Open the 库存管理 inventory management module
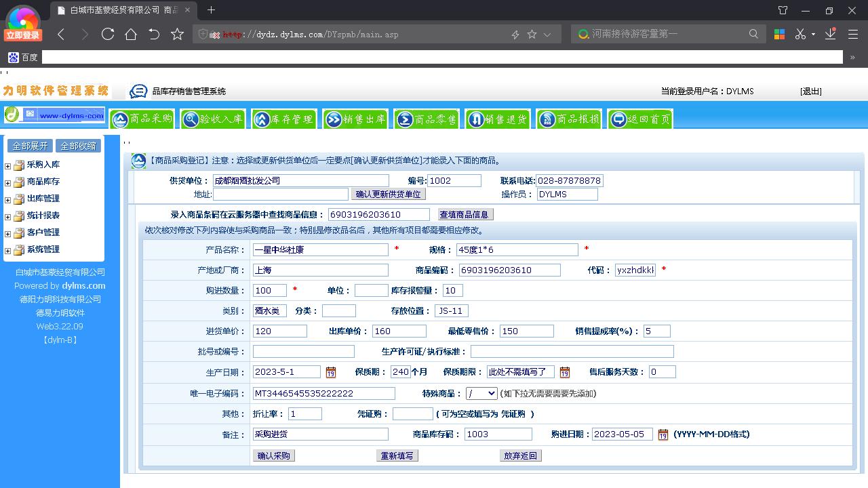Viewport: 868px width, 488px height. 284,119
